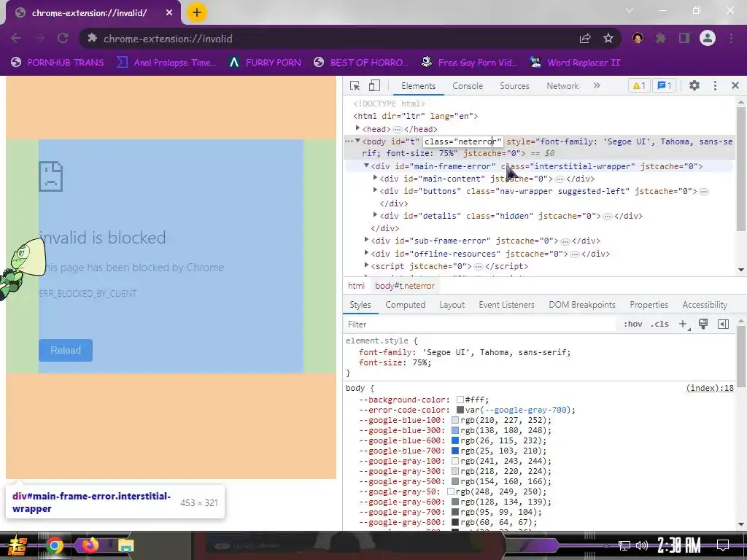Open the Chrome three-dot menu
Viewport: 747px width, 560px height.
point(731,38)
